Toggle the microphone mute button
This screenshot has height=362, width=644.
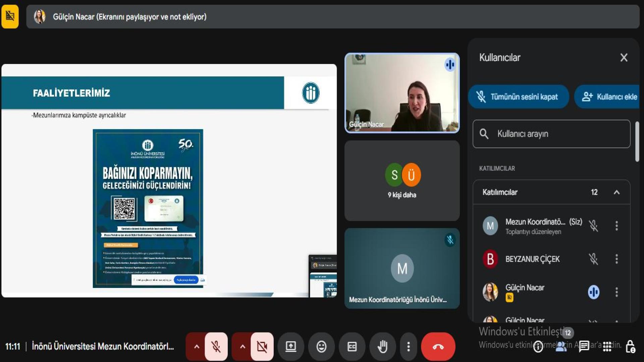click(216, 347)
